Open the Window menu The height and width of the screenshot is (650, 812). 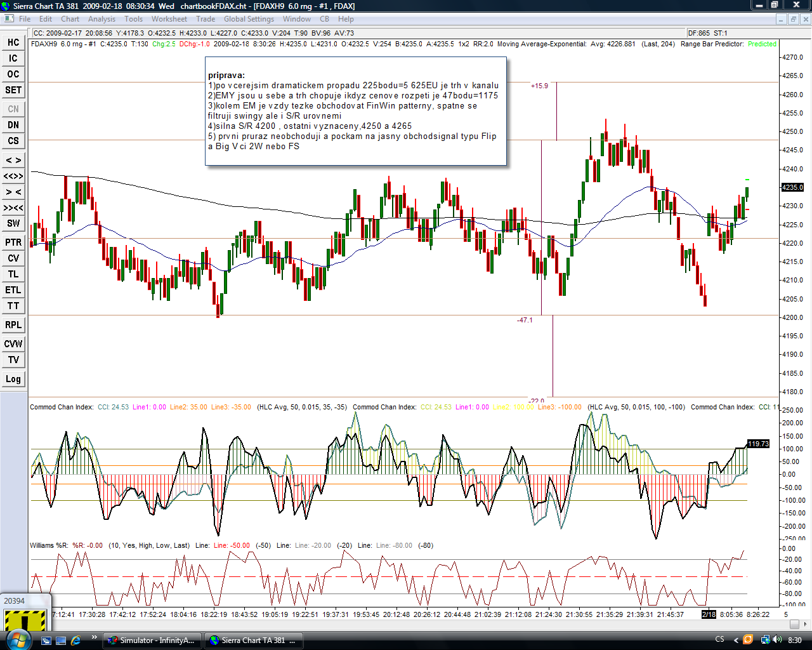[x=297, y=19]
